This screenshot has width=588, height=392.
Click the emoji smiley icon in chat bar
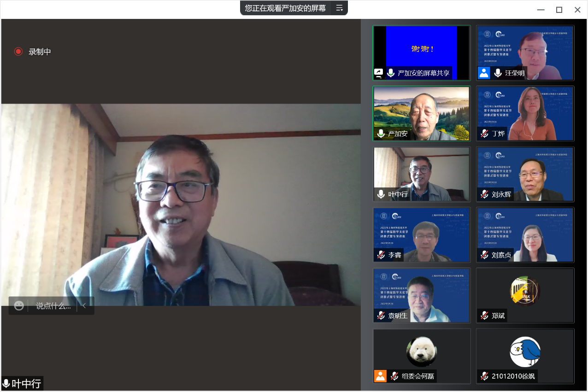point(19,306)
